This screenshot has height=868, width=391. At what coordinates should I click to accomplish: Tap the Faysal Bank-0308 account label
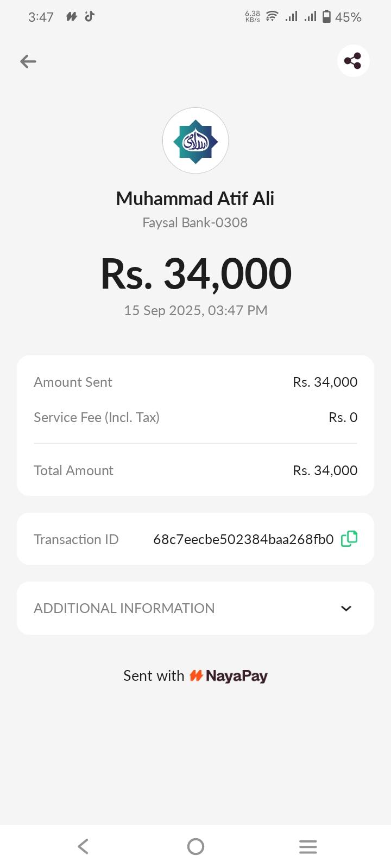pos(195,222)
